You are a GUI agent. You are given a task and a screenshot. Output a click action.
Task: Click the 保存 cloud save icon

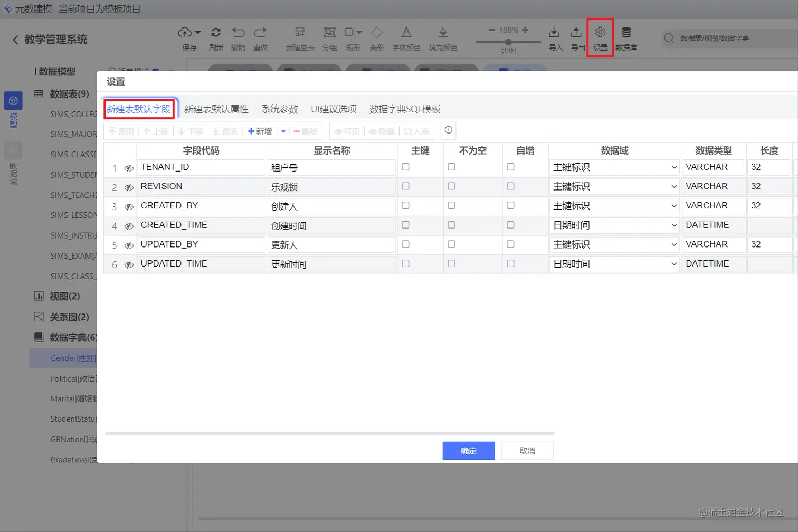pos(185,32)
